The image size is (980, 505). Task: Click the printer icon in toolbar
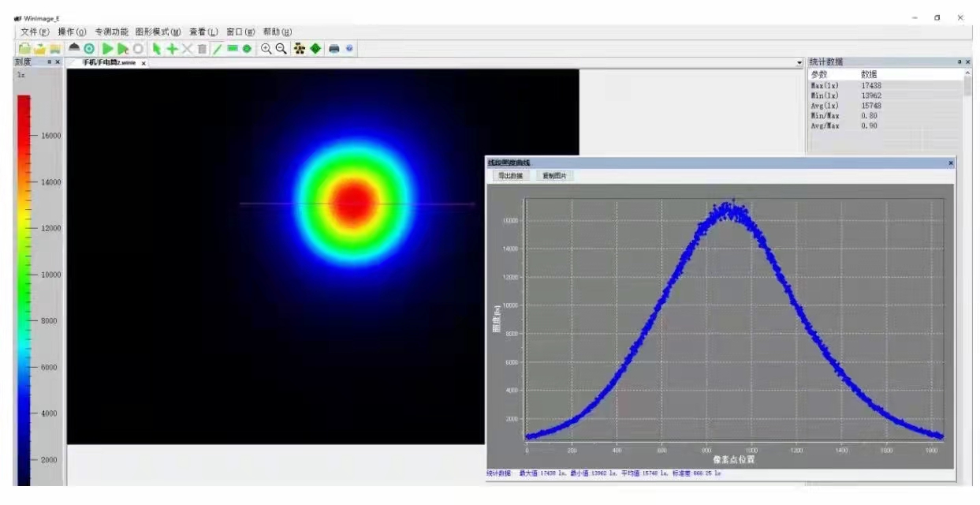pos(333,49)
